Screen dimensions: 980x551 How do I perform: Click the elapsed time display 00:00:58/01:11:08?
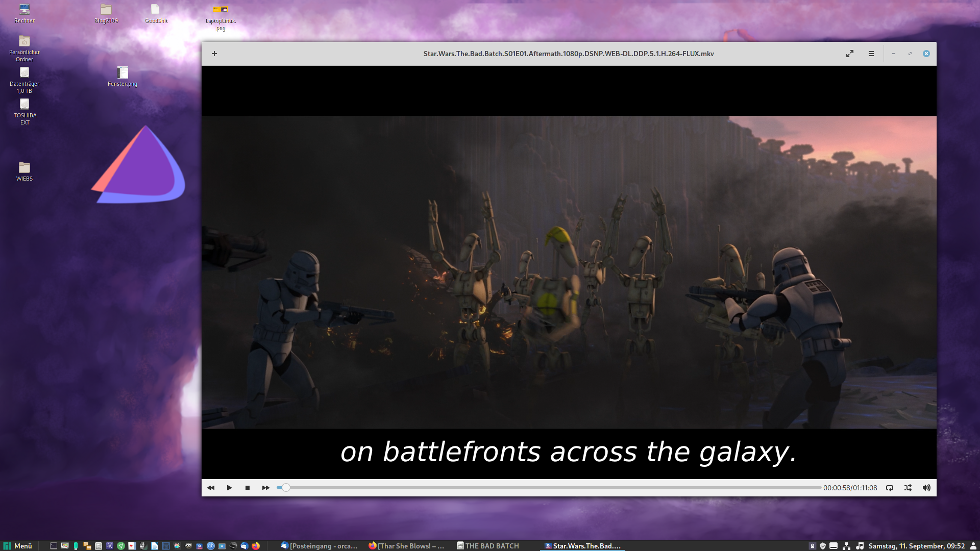click(x=850, y=488)
